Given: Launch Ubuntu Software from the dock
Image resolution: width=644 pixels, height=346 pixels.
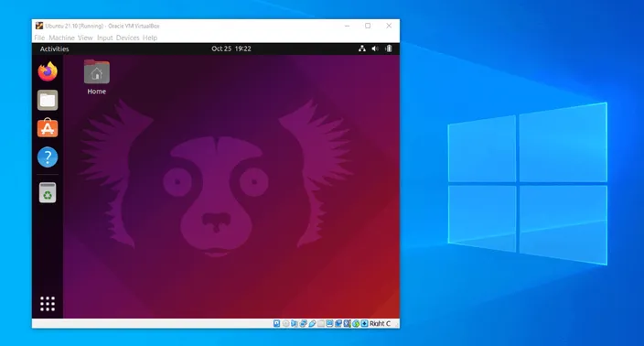Looking at the screenshot, I should pyautogui.click(x=48, y=128).
